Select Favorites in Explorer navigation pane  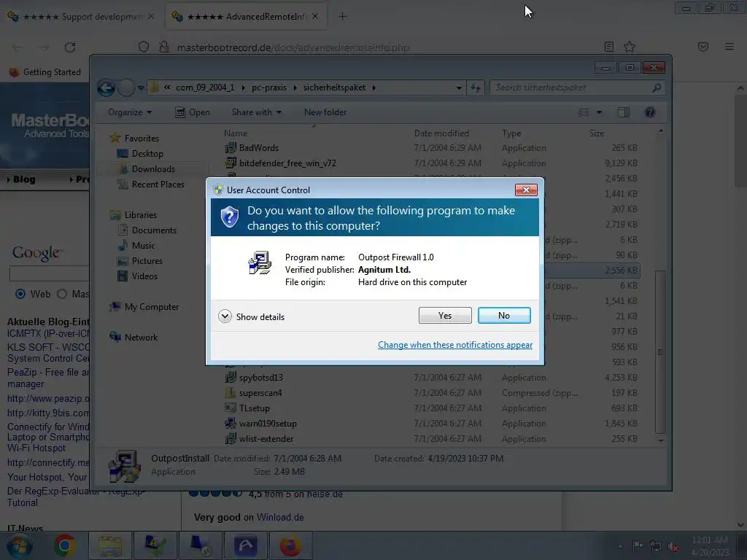click(x=142, y=138)
